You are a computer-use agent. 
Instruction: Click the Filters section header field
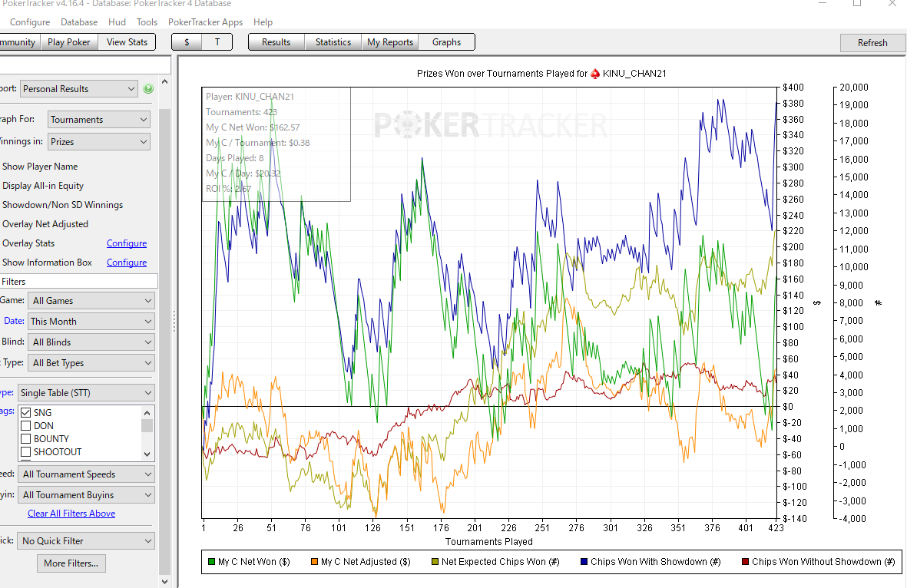pos(78,282)
